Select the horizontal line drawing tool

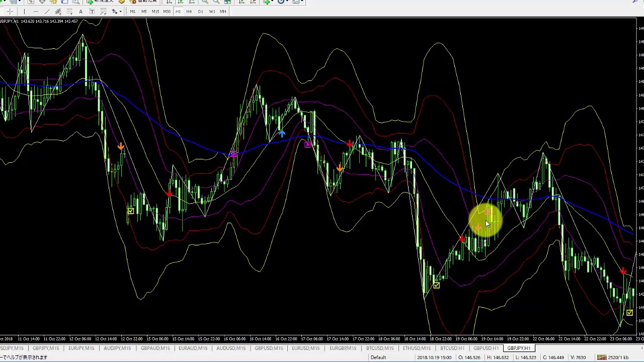pos(35,12)
